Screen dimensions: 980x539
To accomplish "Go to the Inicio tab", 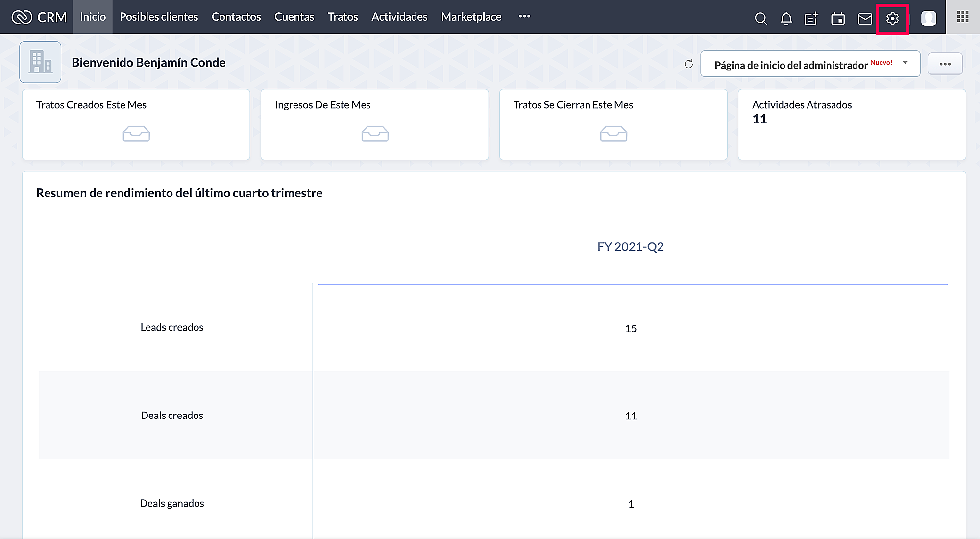I will click(x=93, y=17).
